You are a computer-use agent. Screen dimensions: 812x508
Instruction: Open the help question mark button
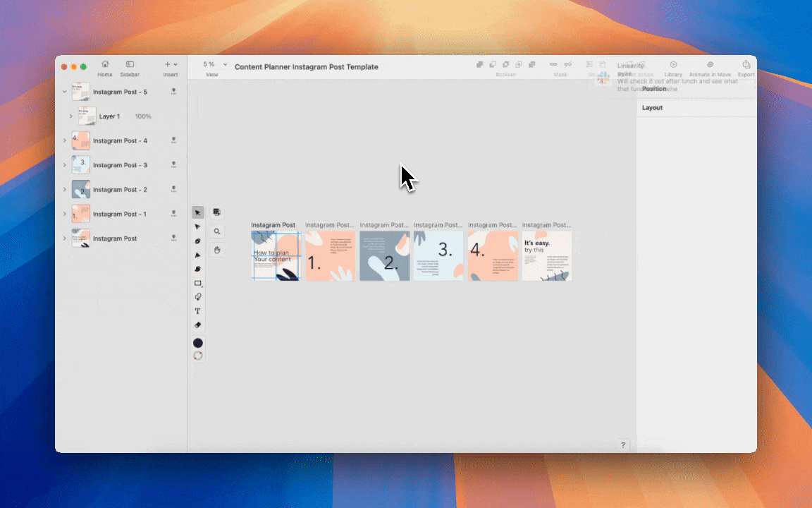click(x=623, y=445)
